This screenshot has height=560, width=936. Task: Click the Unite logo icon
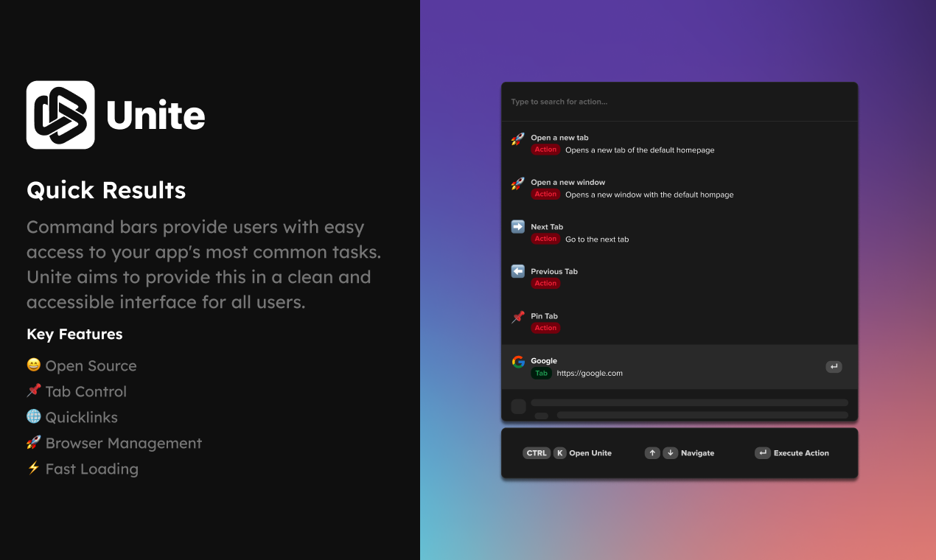point(60,115)
